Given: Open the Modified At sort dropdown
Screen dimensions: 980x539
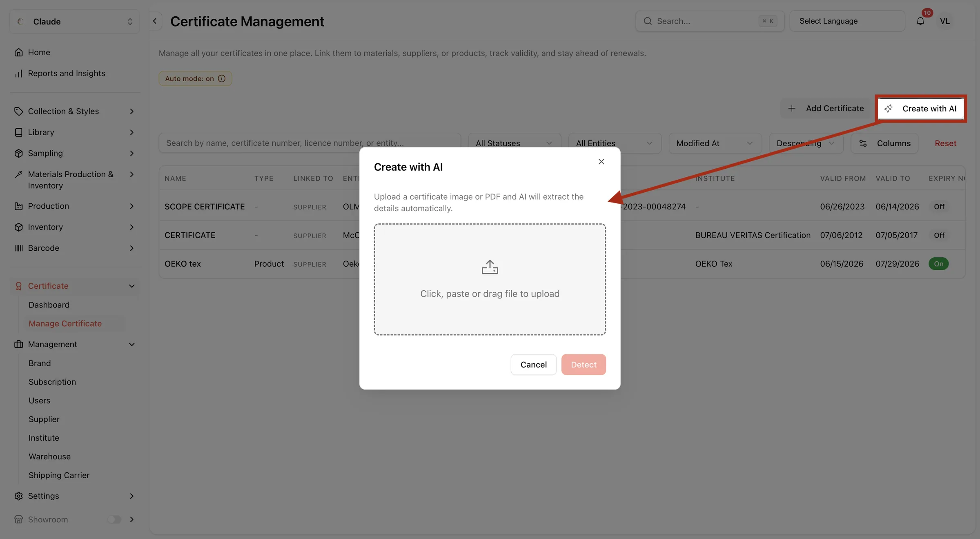Looking at the screenshot, I should coord(715,143).
